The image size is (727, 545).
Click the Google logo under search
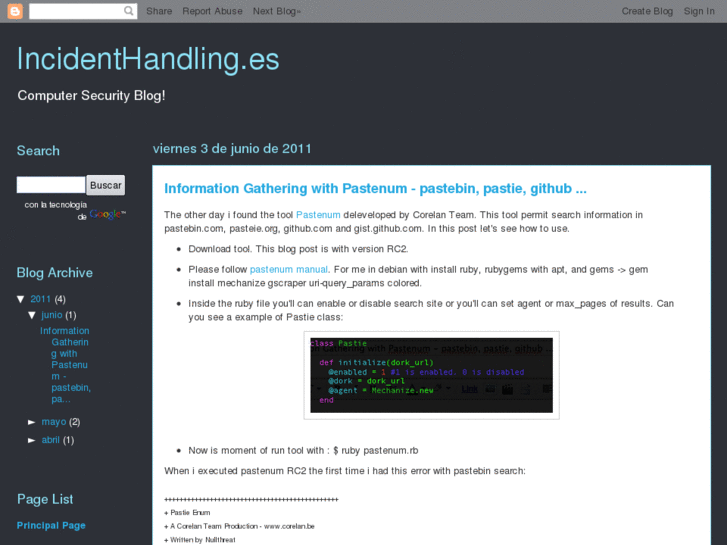point(107,214)
